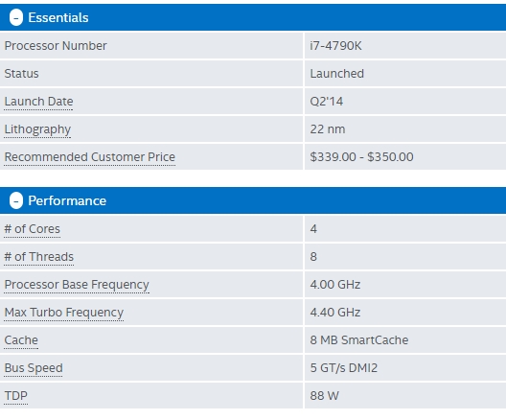
Task: Select the 5 GT/s DMI2 value
Action: pyautogui.click(x=343, y=368)
